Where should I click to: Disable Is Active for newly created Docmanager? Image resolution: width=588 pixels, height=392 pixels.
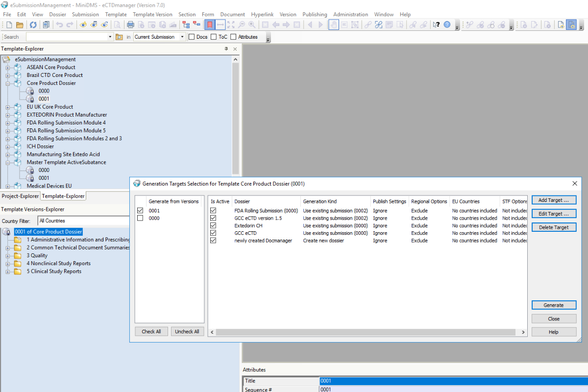[x=213, y=241]
